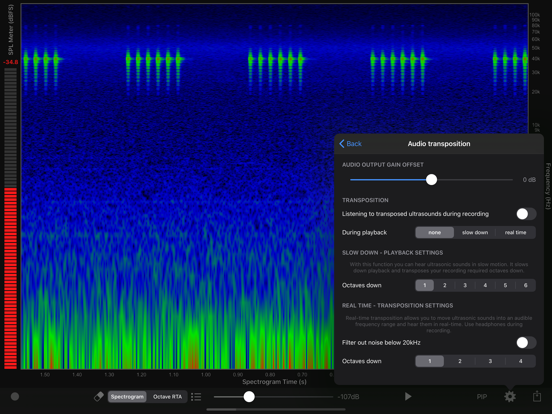This screenshot has height=414, width=552.
Task: Enable PIP mode
Action: (x=482, y=397)
